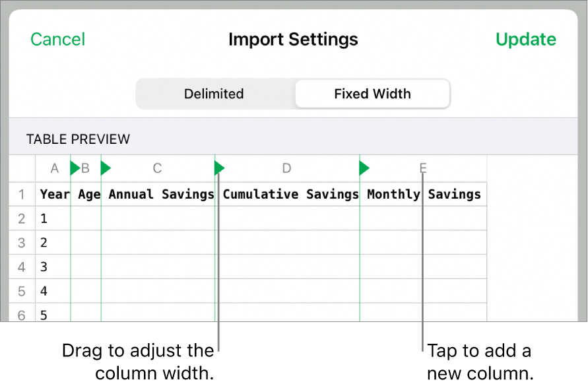The width and height of the screenshot is (588, 388).
Task: Select the green marker between columns D and E
Action: pos(364,168)
